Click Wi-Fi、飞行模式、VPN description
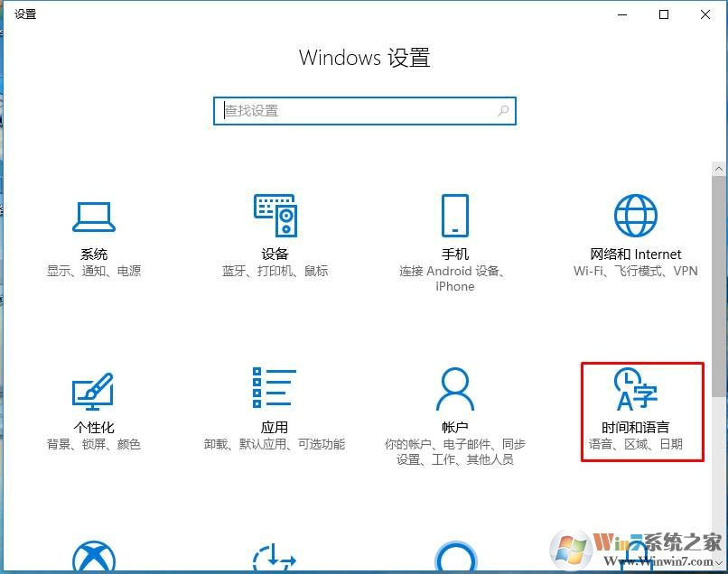728x574 pixels. tap(636, 271)
